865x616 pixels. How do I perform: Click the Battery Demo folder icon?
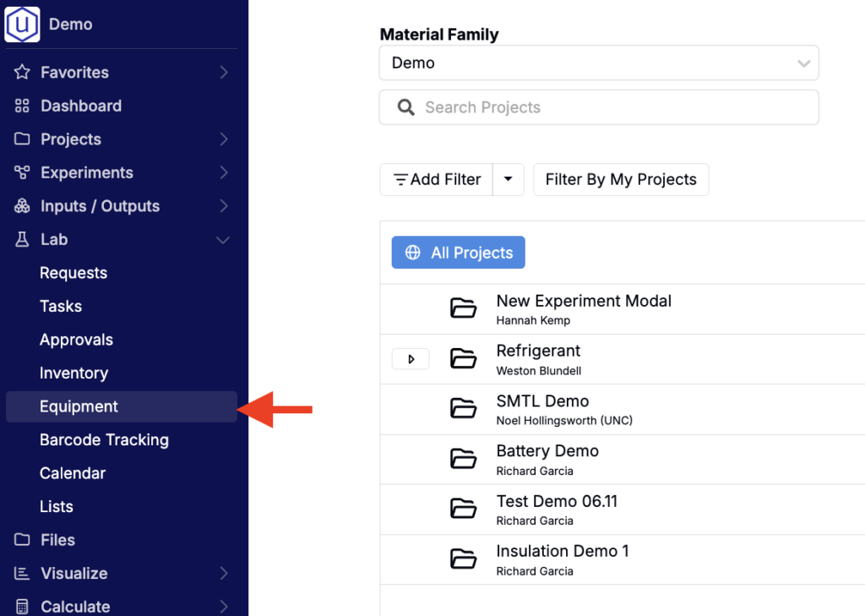point(463,459)
